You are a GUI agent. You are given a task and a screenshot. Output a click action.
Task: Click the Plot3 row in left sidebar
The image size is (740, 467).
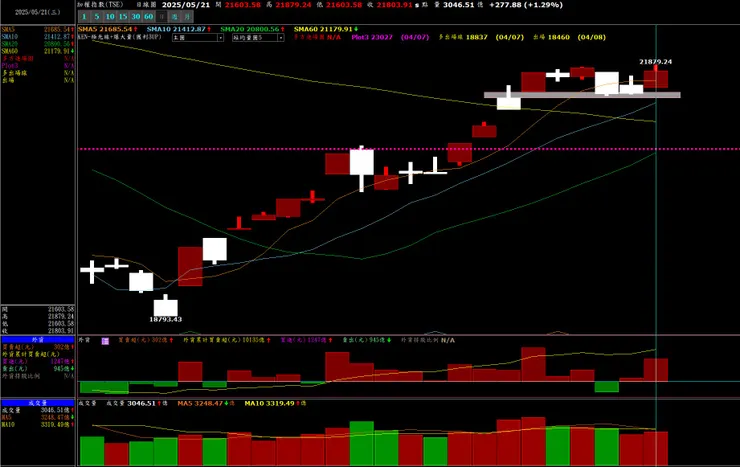pyautogui.click(x=38, y=66)
